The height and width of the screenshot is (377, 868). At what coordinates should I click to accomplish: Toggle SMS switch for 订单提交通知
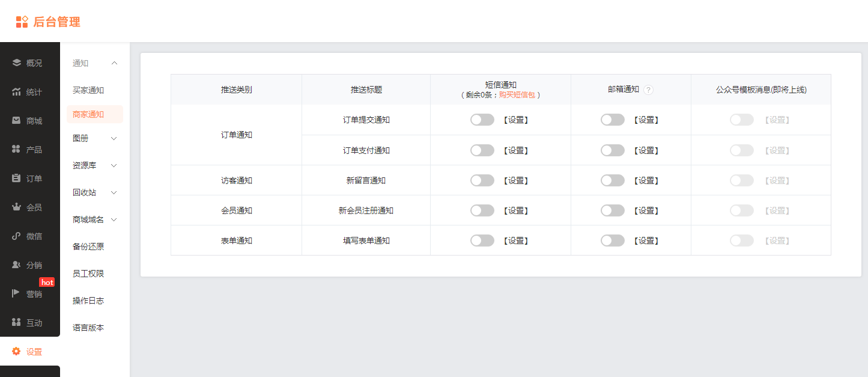coord(482,120)
